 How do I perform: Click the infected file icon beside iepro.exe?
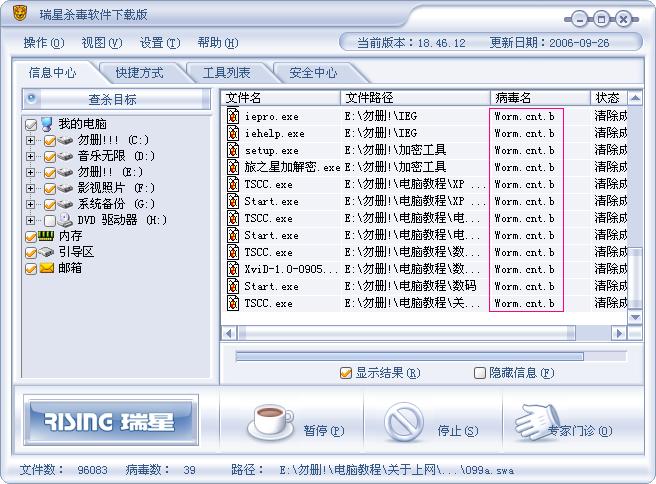(x=233, y=116)
